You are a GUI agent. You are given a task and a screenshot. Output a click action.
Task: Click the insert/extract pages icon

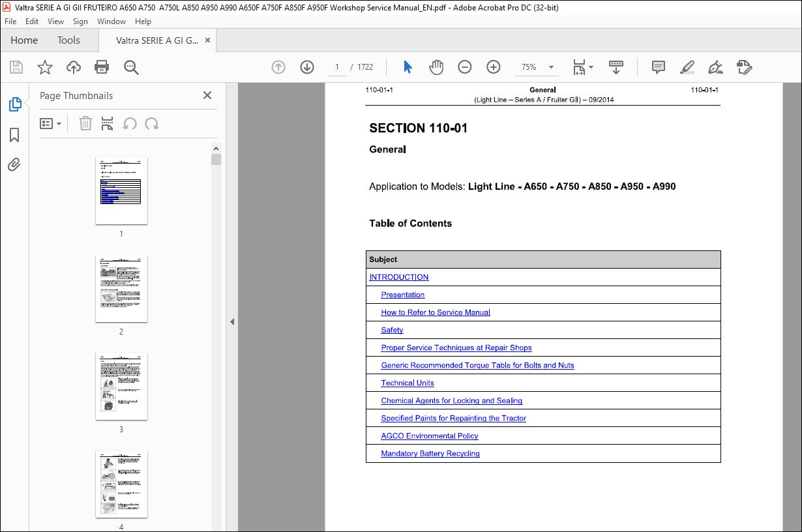(108, 124)
